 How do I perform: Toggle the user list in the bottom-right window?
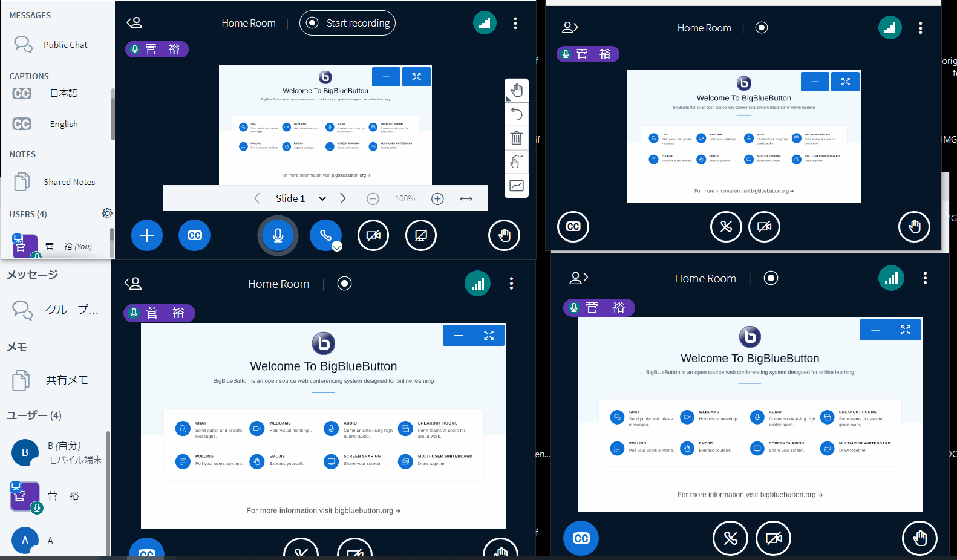579,278
